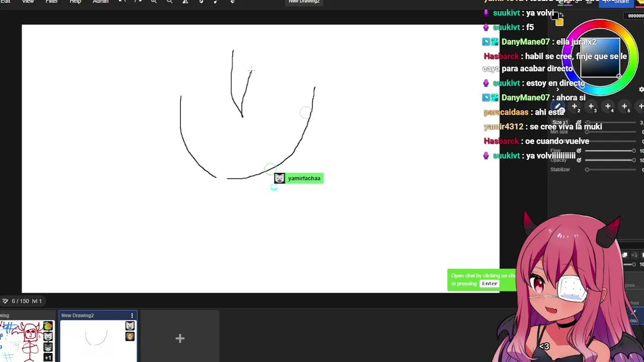Add a brush to slot 2

point(575,107)
